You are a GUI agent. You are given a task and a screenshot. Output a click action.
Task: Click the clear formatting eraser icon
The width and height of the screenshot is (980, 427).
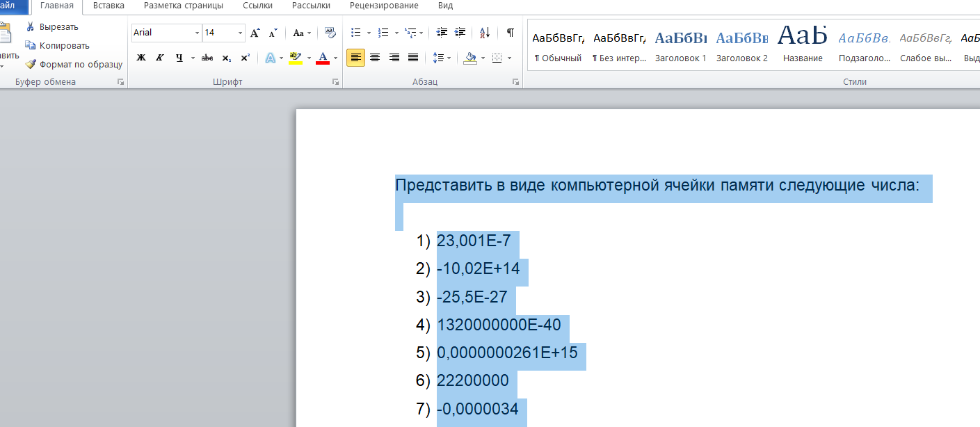330,33
